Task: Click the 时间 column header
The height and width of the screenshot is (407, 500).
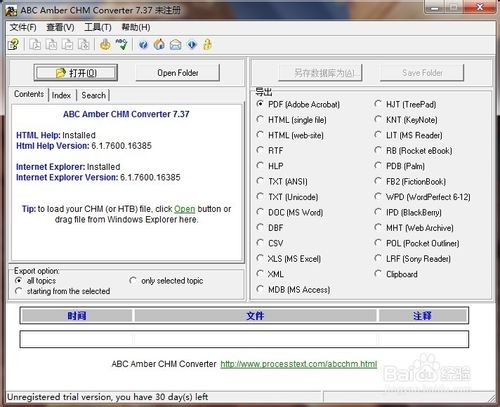Action: pyautogui.click(x=77, y=316)
